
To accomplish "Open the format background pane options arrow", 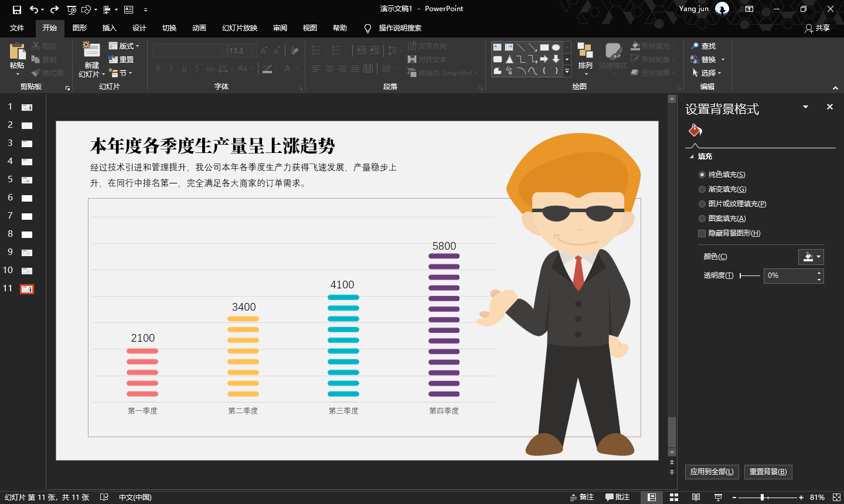I will (x=805, y=107).
